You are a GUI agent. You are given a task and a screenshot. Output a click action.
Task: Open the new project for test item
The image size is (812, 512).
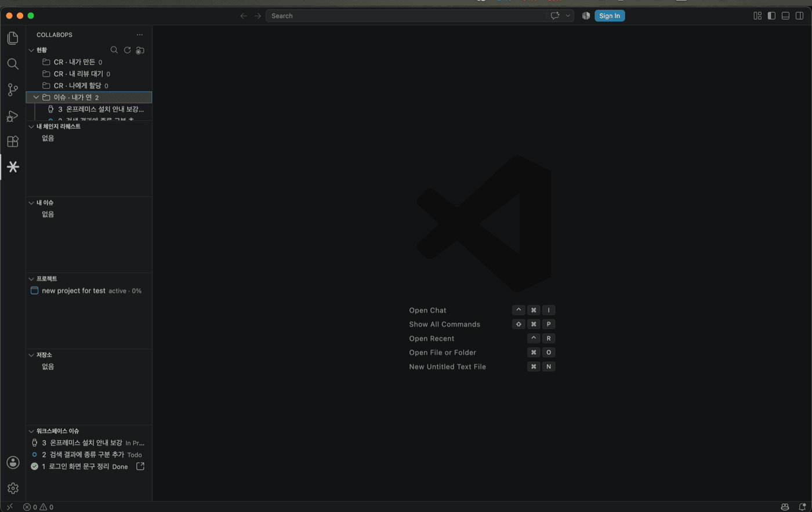pyautogui.click(x=89, y=291)
